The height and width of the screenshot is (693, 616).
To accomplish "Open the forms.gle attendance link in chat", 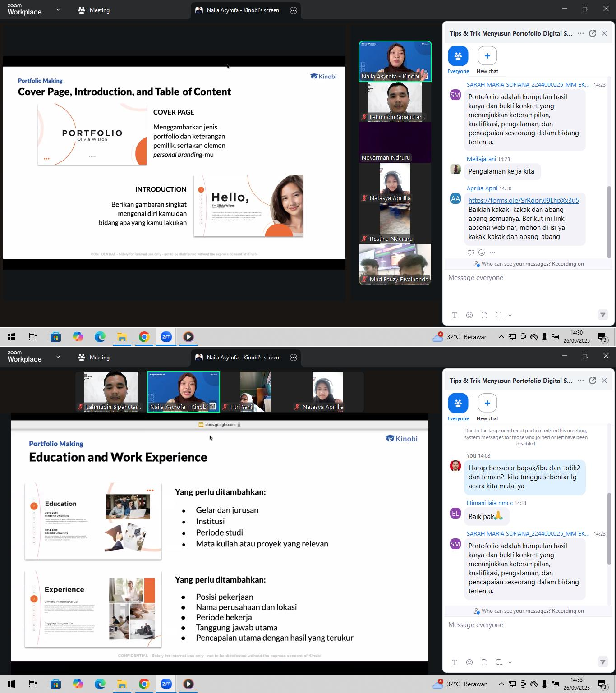I will [x=523, y=201].
